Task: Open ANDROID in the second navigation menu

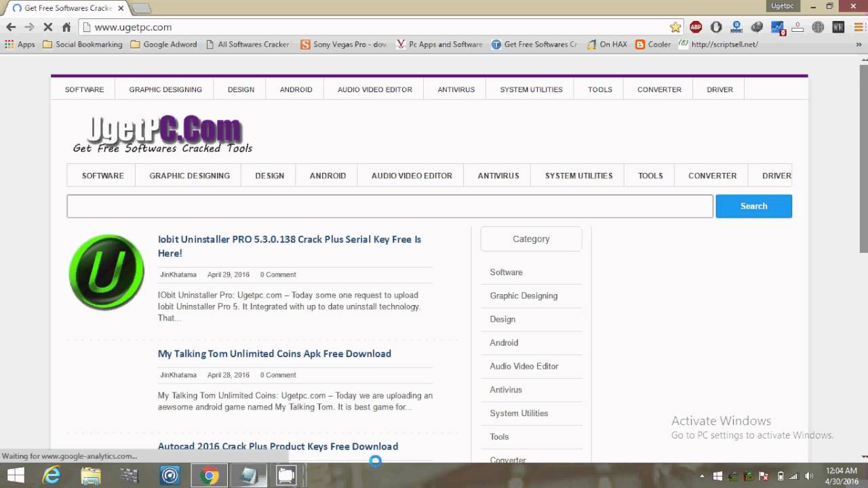Action: 328,176
